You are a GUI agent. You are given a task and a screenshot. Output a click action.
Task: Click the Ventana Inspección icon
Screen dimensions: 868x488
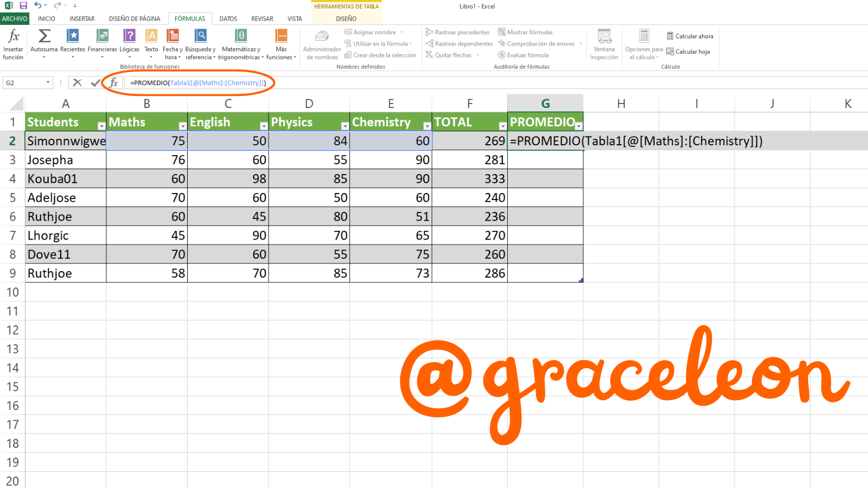(x=604, y=44)
